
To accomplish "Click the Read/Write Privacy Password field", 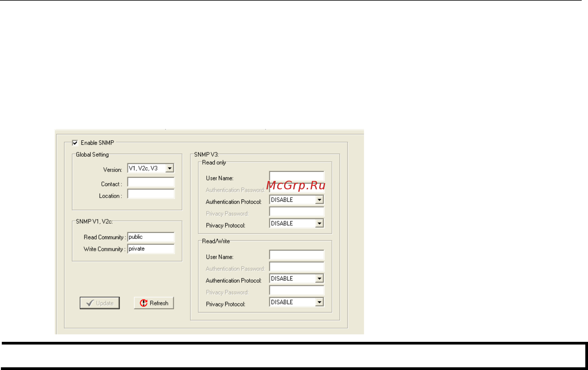I will pos(297,290).
